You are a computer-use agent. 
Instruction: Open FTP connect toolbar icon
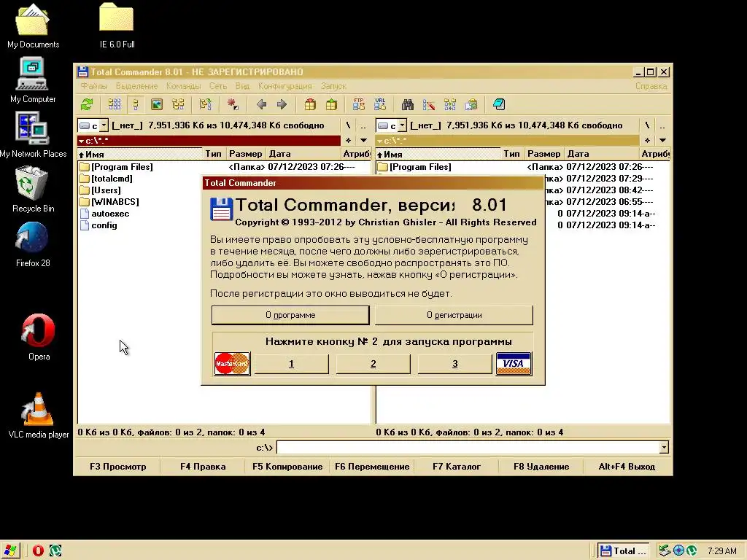(359, 104)
